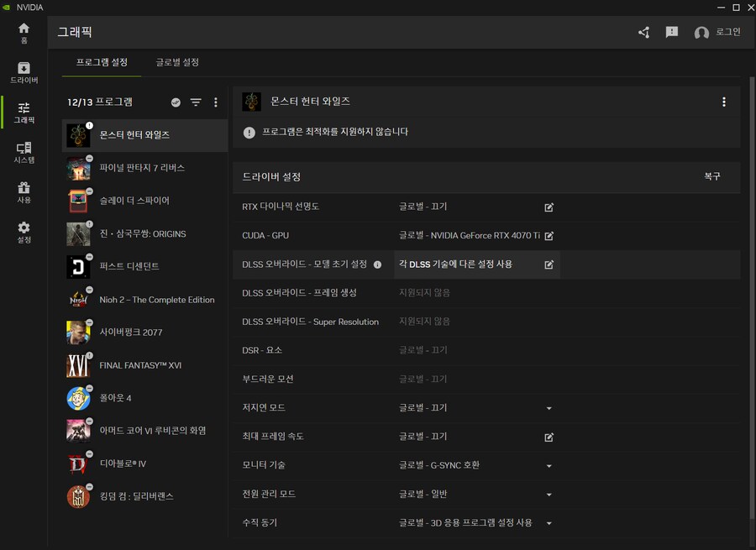
Task: Expand 저지연 모드 dropdown
Action: [x=549, y=408]
